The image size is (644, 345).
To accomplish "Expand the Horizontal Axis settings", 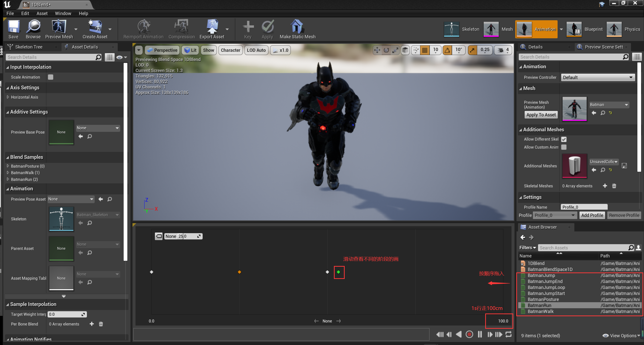I will [x=8, y=97].
